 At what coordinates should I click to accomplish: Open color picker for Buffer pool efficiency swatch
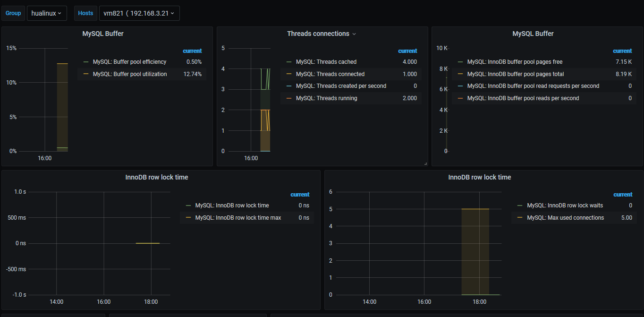(85, 62)
